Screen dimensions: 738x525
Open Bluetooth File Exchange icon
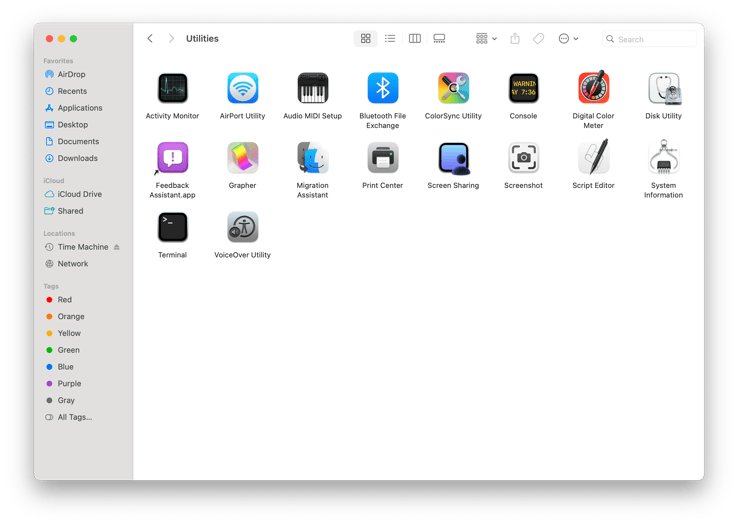click(x=383, y=88)
